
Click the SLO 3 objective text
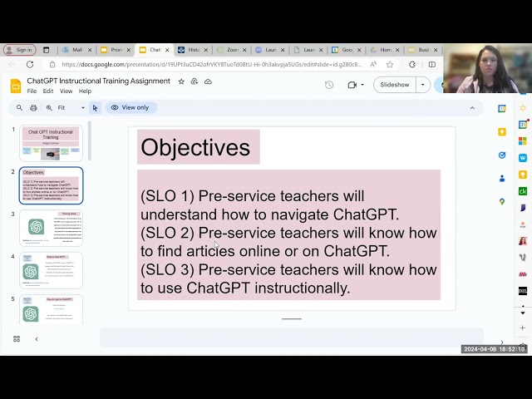288,278
